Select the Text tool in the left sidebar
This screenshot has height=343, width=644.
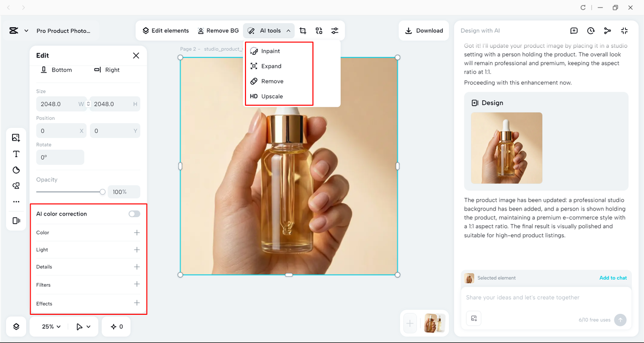coord(16,154)
